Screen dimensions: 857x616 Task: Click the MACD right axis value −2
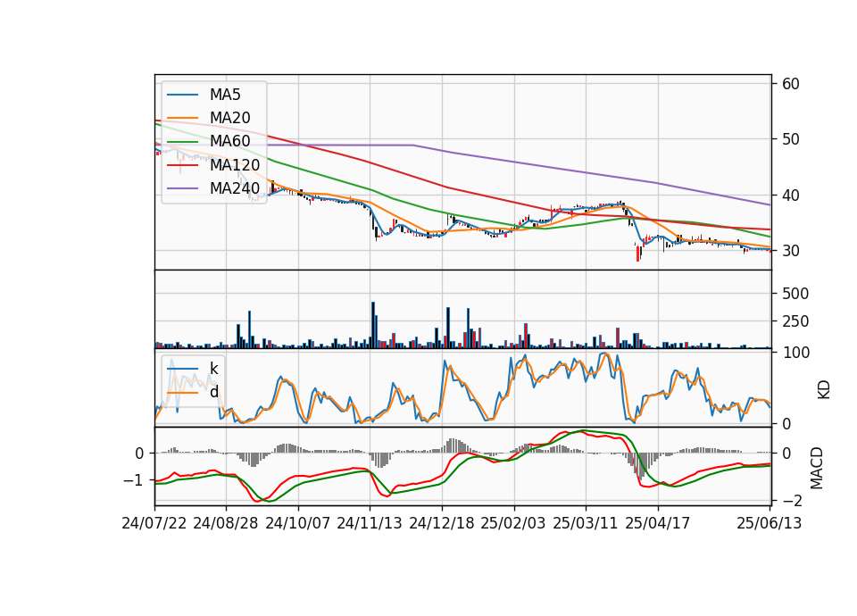793,501
